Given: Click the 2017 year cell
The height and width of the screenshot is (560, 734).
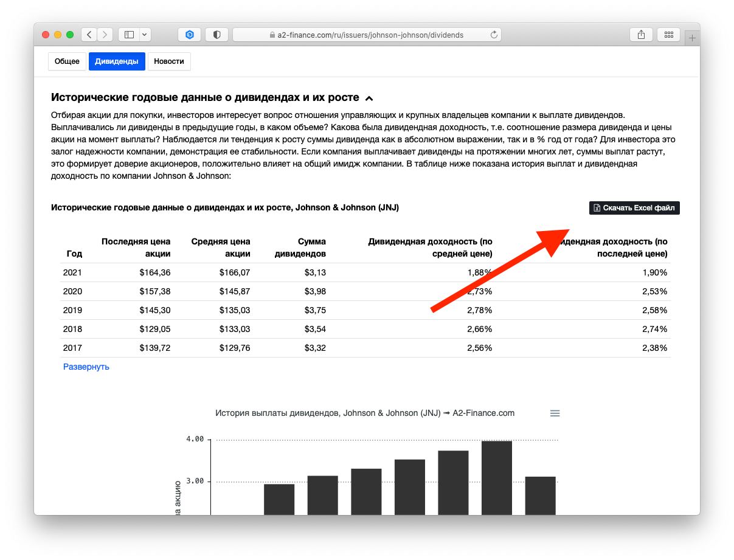Looking at the screenshot, I should tap(72, 348).
